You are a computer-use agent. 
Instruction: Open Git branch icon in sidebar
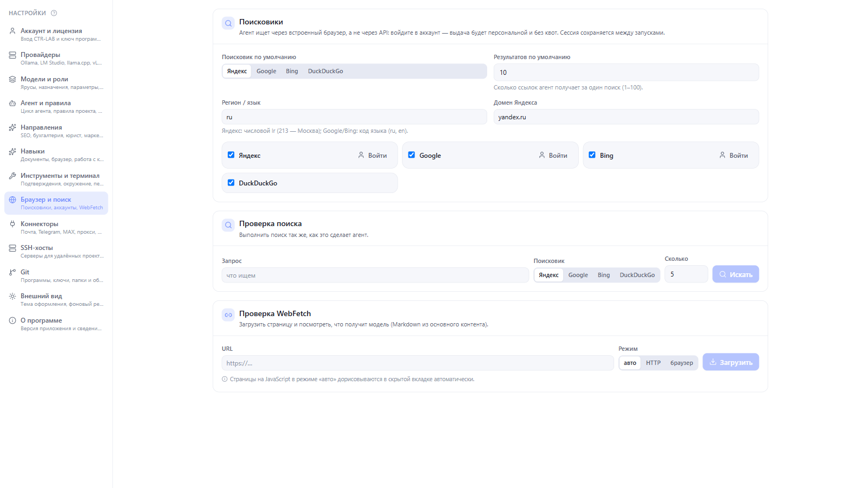pyautogui.click(x=12, y=272)
